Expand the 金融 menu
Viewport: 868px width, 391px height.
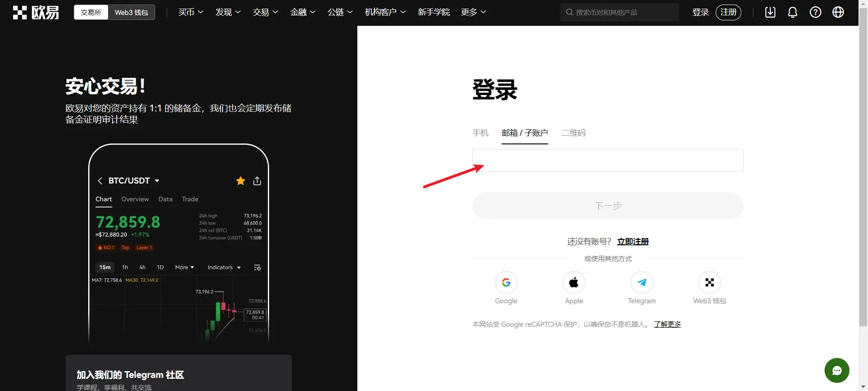[303, 12]
